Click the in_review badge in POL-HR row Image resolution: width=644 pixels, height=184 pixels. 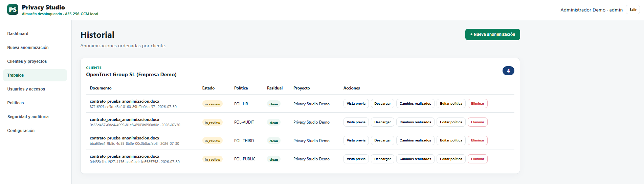point(212,104)
